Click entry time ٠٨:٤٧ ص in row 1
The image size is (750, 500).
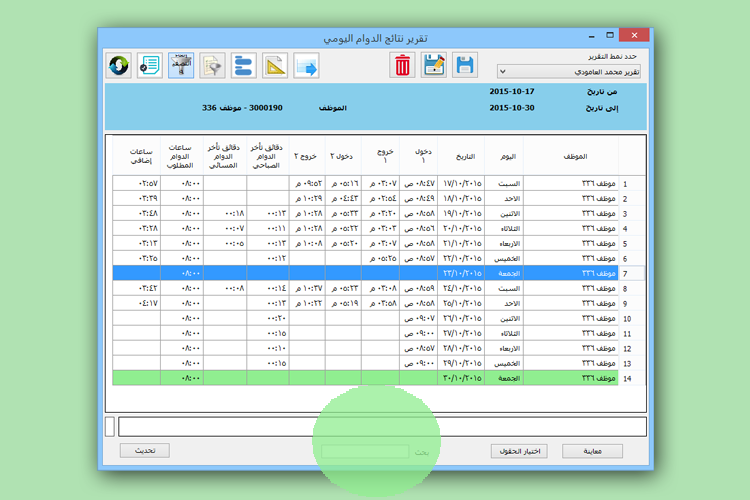(x=419, y=184)
